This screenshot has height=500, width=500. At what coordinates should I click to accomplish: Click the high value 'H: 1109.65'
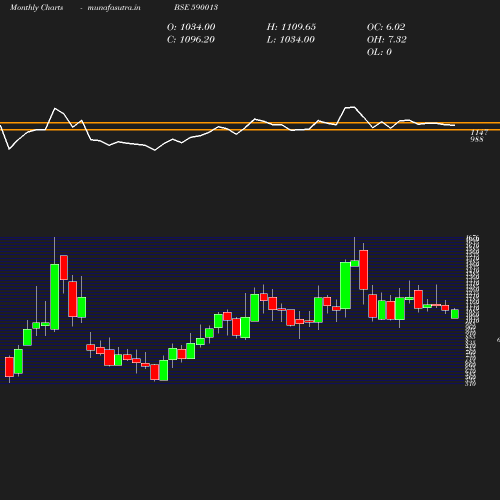[x=291, y=27]
